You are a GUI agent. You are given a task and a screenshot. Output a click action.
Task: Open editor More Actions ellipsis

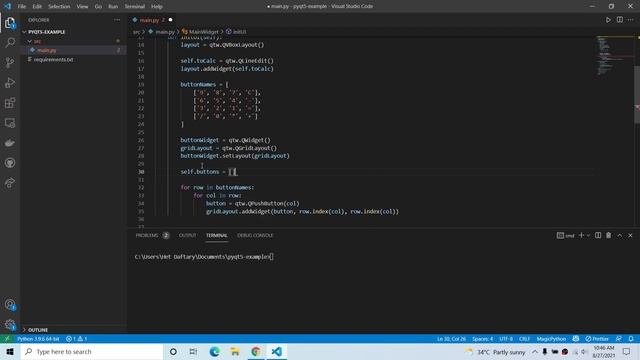631,20
